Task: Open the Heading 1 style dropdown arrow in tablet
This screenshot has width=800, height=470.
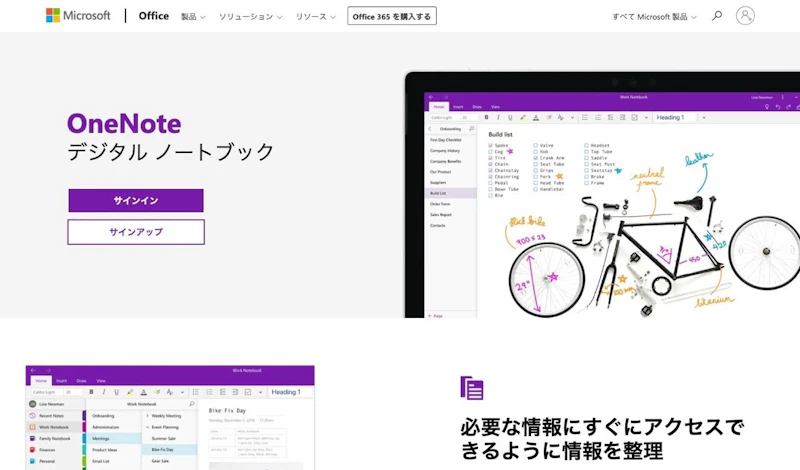Action: [x=704, y=117]
